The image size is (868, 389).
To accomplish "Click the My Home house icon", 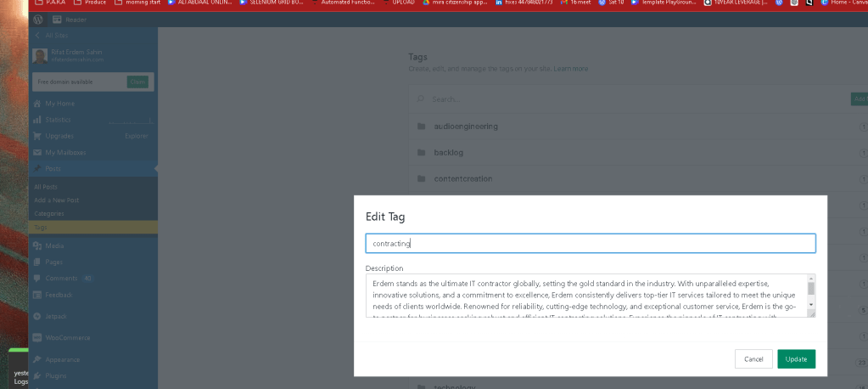I will coord(37,104).
